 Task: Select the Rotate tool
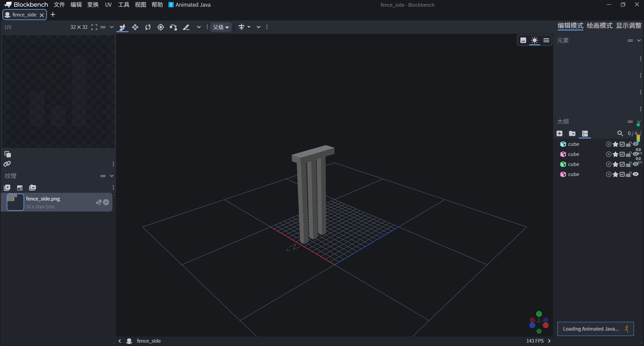[x=148, y=27]
